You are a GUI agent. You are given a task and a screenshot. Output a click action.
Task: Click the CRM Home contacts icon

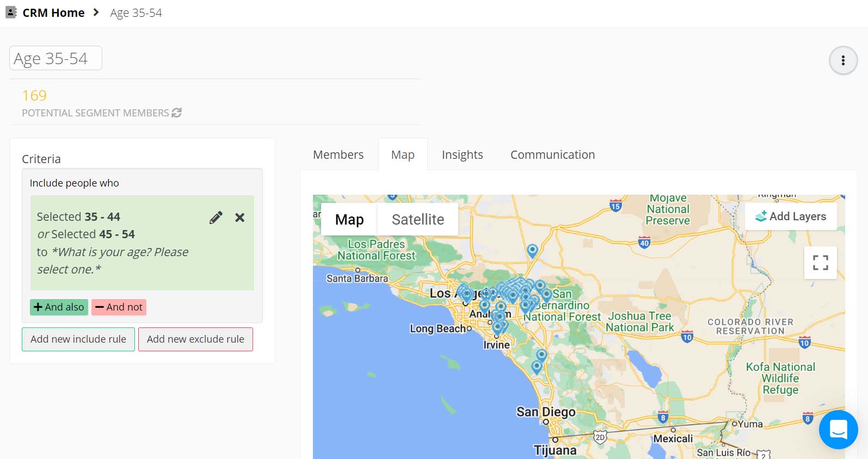(11, 13)
